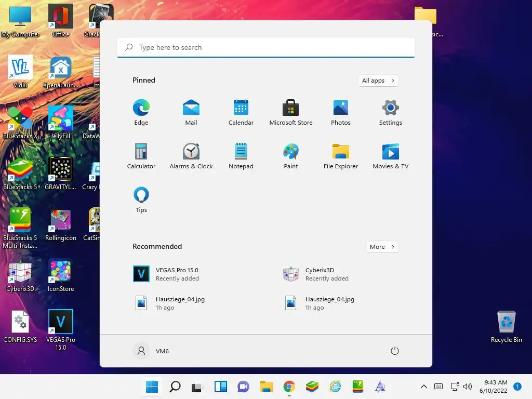This screenshot has height=399, width=532.
Task: Select the BlueStacks X desktop shortcut
Action: click(x=20, y=123)
